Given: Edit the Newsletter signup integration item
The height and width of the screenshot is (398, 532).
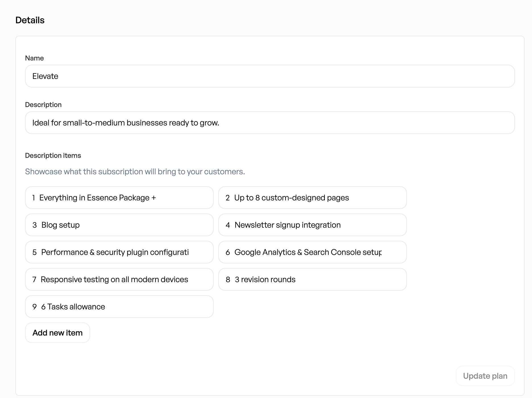Looking at the screenshot, I should click(x=312, y=225).
